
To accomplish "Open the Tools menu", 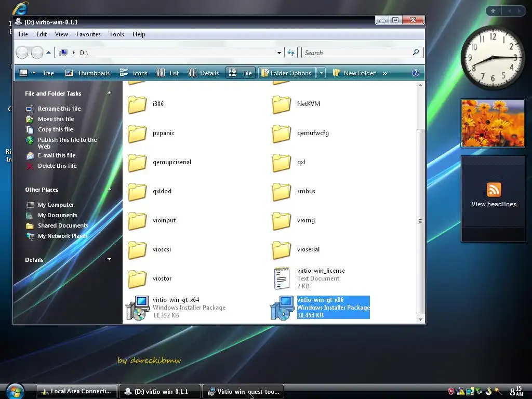I will click(116, 34).
